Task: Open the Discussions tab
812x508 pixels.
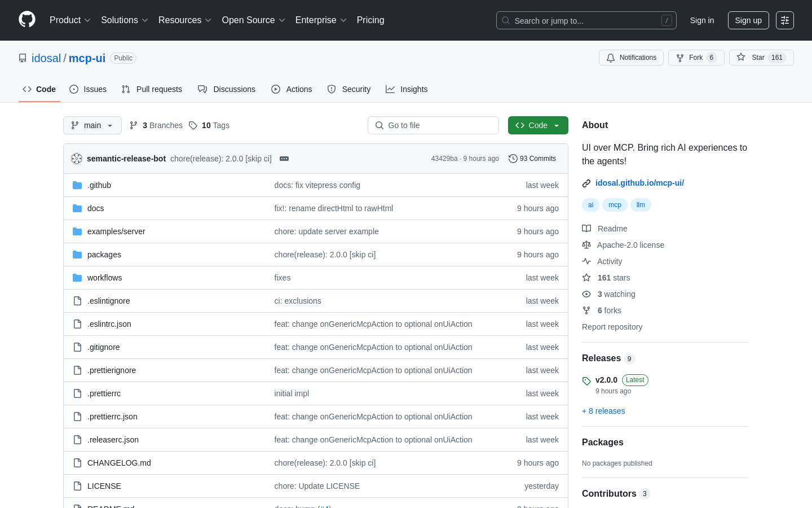Action: click(x=227, y=89)
